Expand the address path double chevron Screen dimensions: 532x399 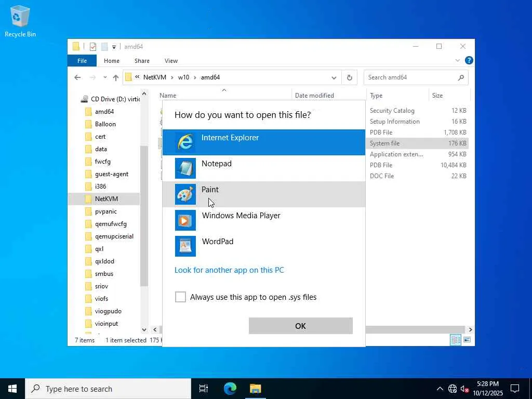pos(137,77)
